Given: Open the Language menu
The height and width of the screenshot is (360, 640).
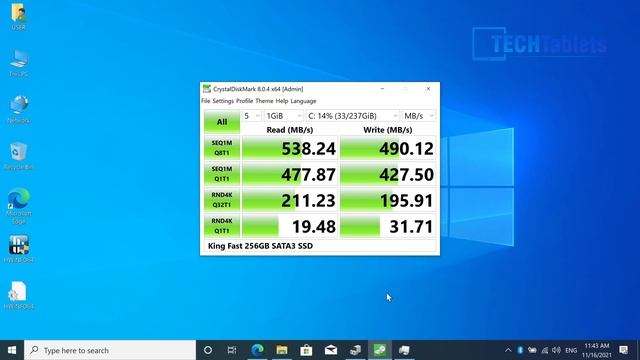Looking at the screenshot, I should 303,101.
